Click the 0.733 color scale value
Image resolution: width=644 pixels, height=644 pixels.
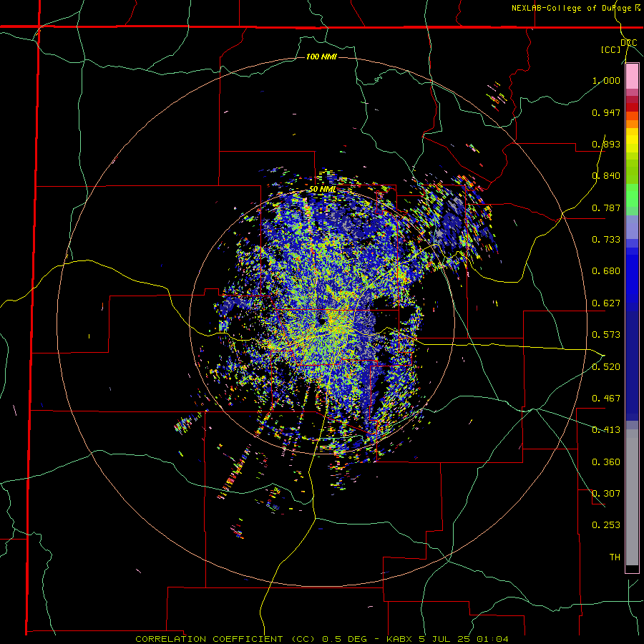click(606, 240)
